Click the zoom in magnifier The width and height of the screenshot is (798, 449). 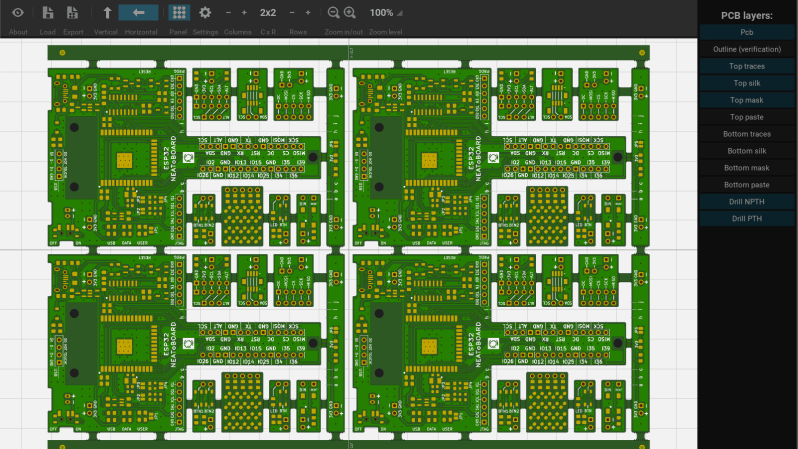click(349, 13)
